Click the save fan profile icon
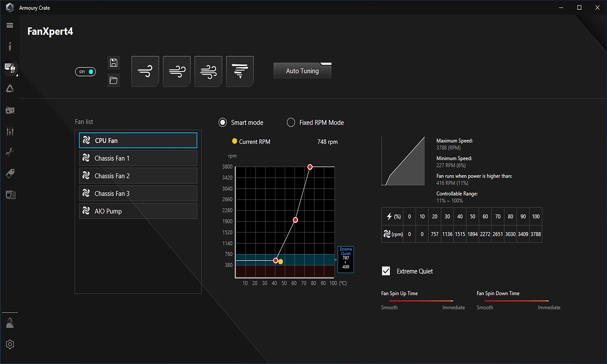Viewport: 607px width, 364px height. pos(113,63)
